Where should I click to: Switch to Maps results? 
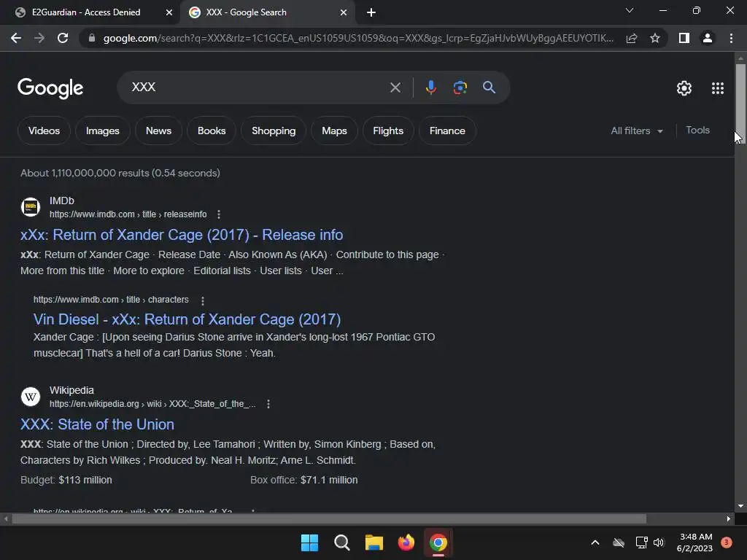tap(334, 131)
